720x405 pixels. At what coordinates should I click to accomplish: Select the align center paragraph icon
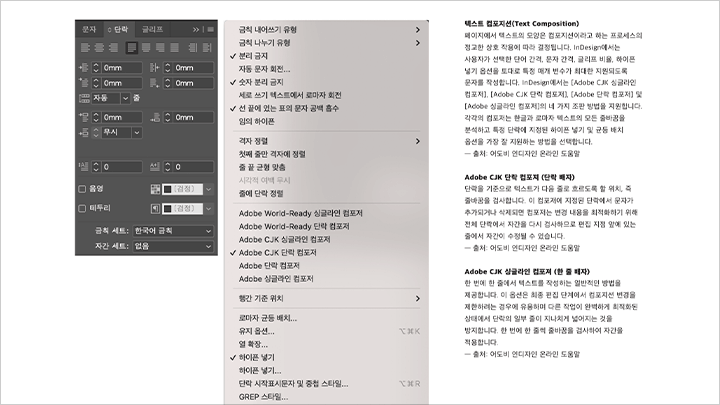[x=99, y=47]
